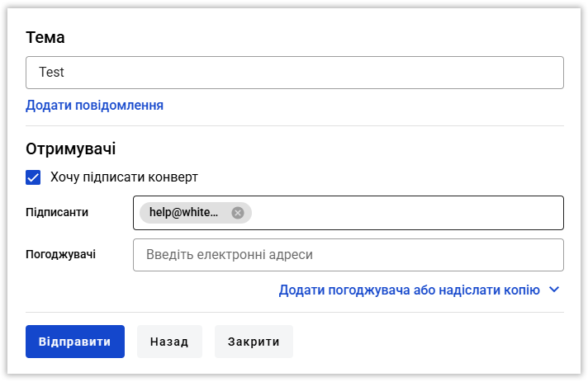
Task: Remove the help@white… signer chip
Action: pyautogui.click(x=237, y=213)
